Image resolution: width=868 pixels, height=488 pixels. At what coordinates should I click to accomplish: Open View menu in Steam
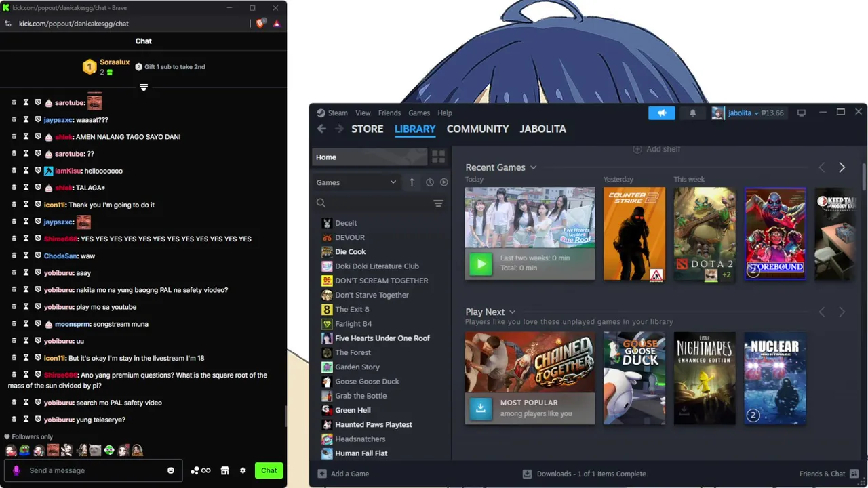[363, 113]
